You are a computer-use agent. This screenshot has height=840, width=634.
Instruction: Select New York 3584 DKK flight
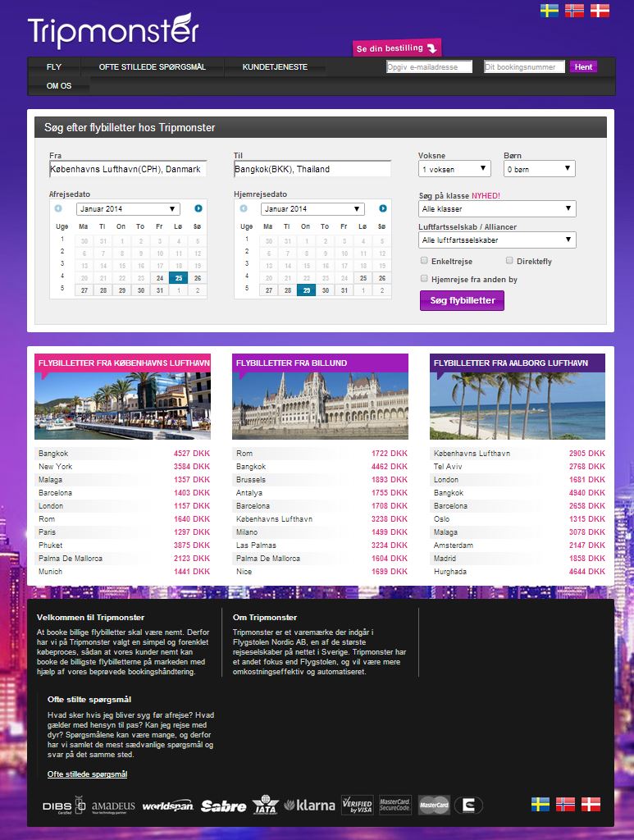124,467
